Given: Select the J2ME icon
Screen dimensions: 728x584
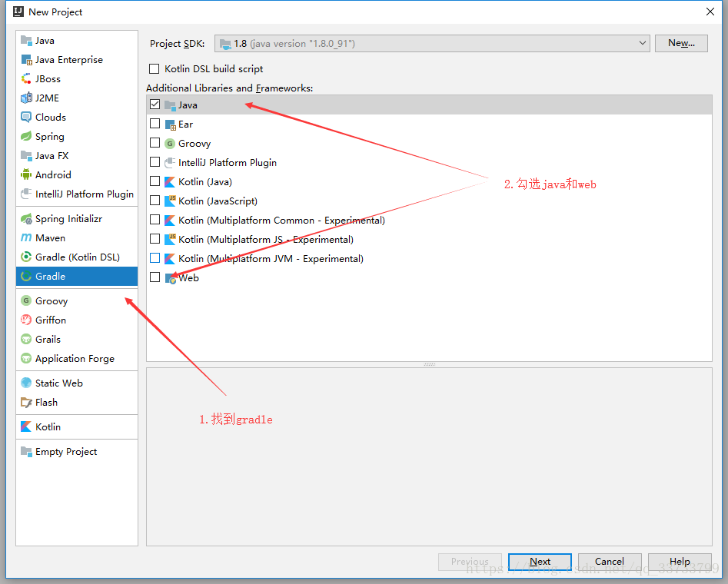Looking at the screenshot, I should [26, 98].
